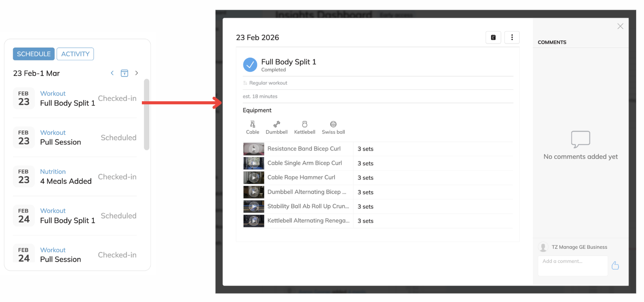Open Feb 24 Full Body Split 1 workout
Viewport: 644px width, 302px height.
point(75,216)
